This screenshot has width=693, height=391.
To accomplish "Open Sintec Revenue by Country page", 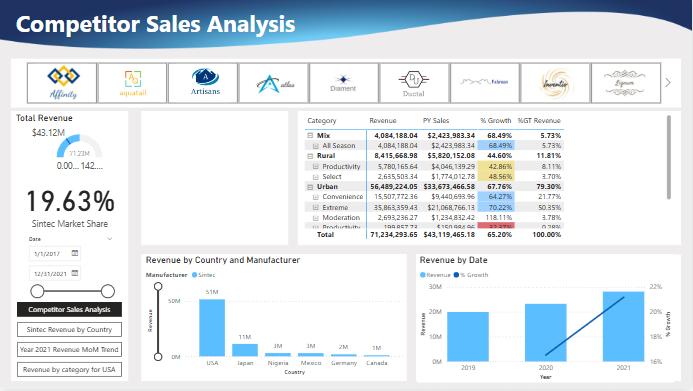I will click(69, 330).
